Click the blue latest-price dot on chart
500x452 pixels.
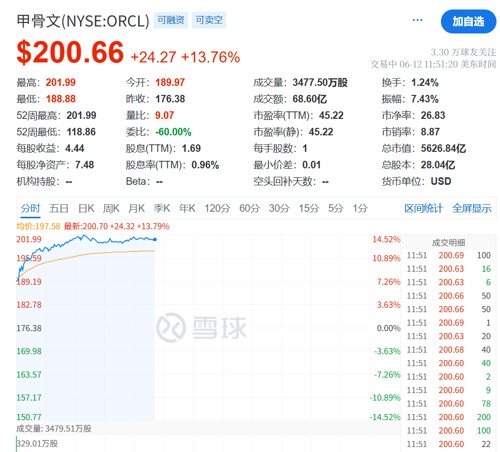(x=155, y=239)
